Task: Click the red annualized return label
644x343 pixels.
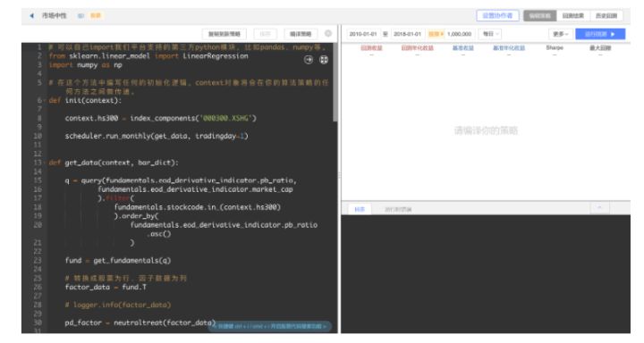Action: tap(417, 48)
